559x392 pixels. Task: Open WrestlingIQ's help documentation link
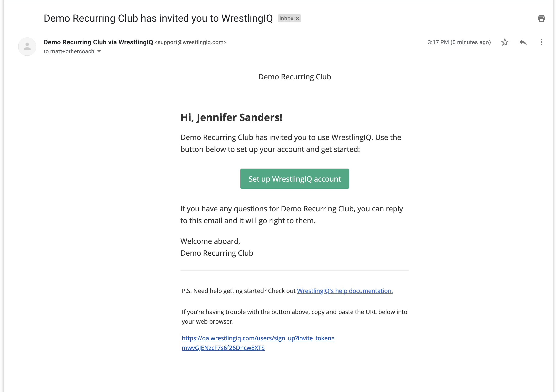click(x=345, y=291)
